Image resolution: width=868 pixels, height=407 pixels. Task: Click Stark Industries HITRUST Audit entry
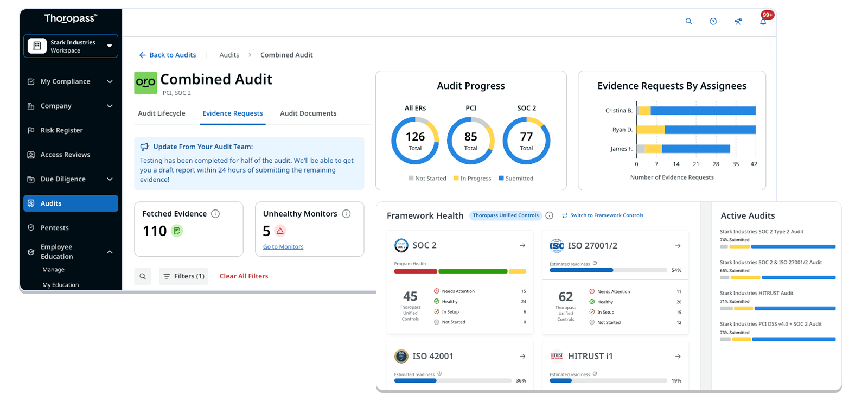pos(756,293)
